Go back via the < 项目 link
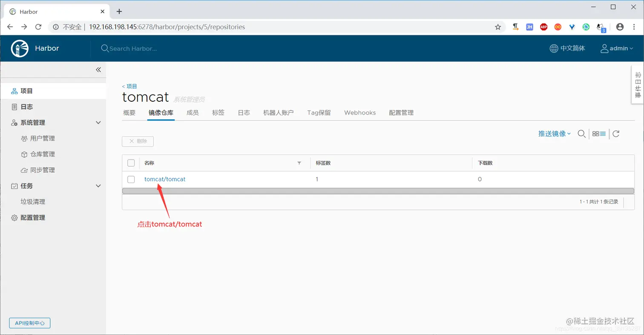 129,86
